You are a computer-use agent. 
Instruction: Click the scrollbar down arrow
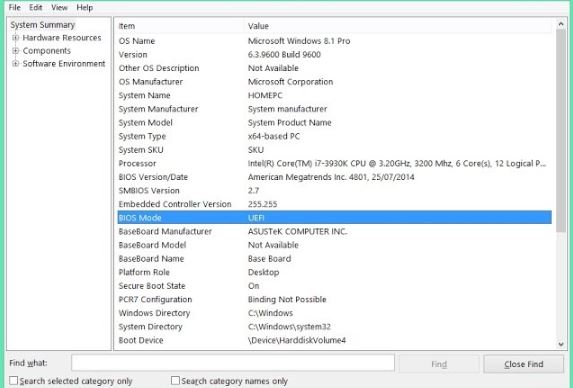561,344
